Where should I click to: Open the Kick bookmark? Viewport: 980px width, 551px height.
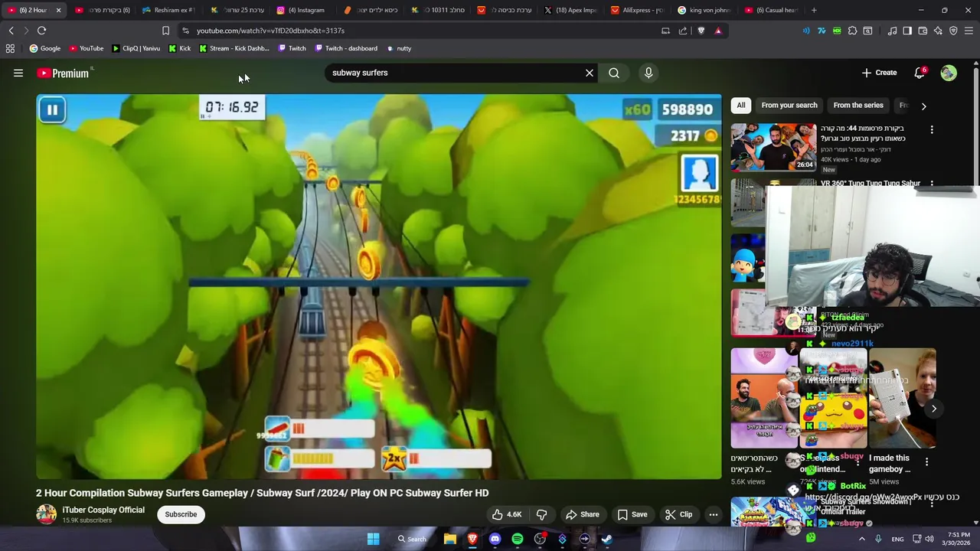click(x=180, y=48)
